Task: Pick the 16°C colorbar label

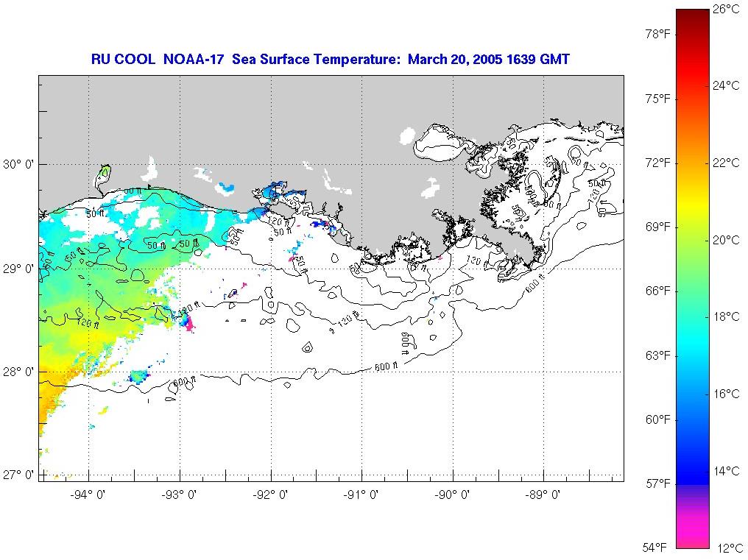Action: point(726,394)
